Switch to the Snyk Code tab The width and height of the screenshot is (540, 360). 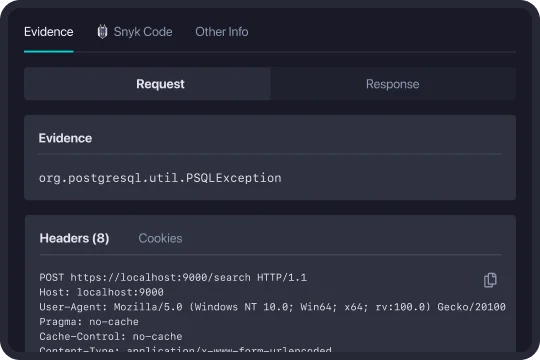tap(134, 32)
